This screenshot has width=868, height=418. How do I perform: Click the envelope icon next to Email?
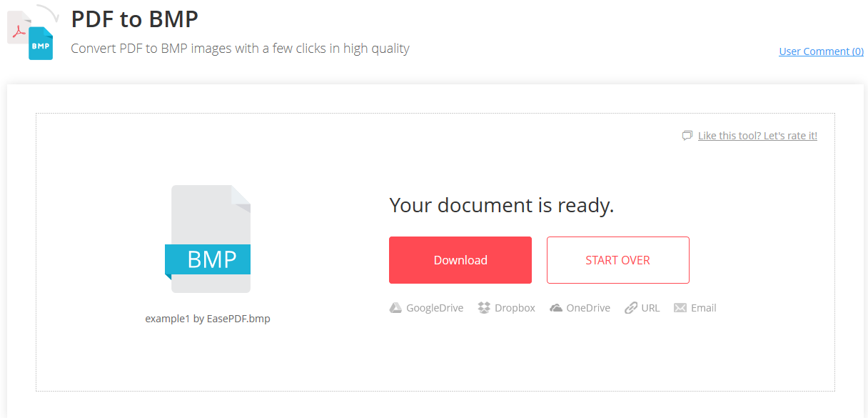pos(679,307)
